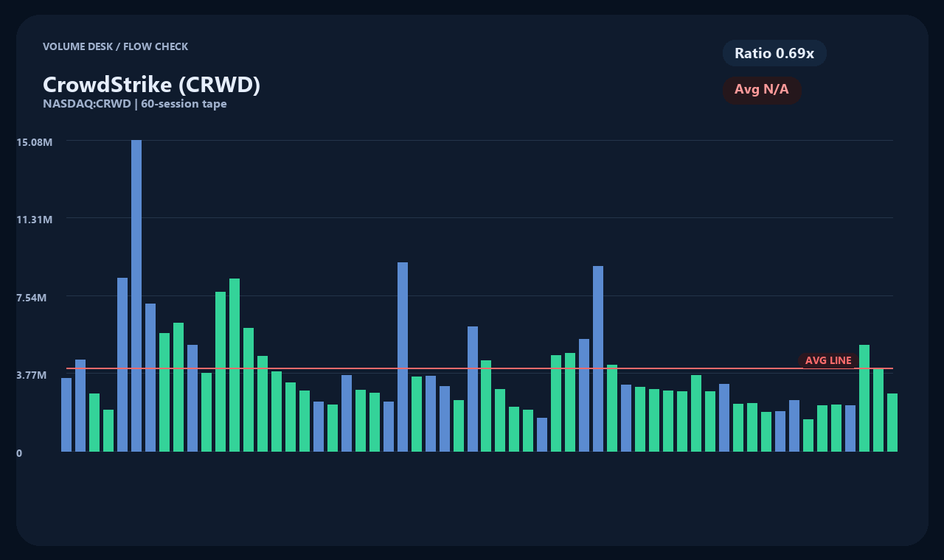
Task: Click the 11.31M axis label
Action: tap(35, 220)
